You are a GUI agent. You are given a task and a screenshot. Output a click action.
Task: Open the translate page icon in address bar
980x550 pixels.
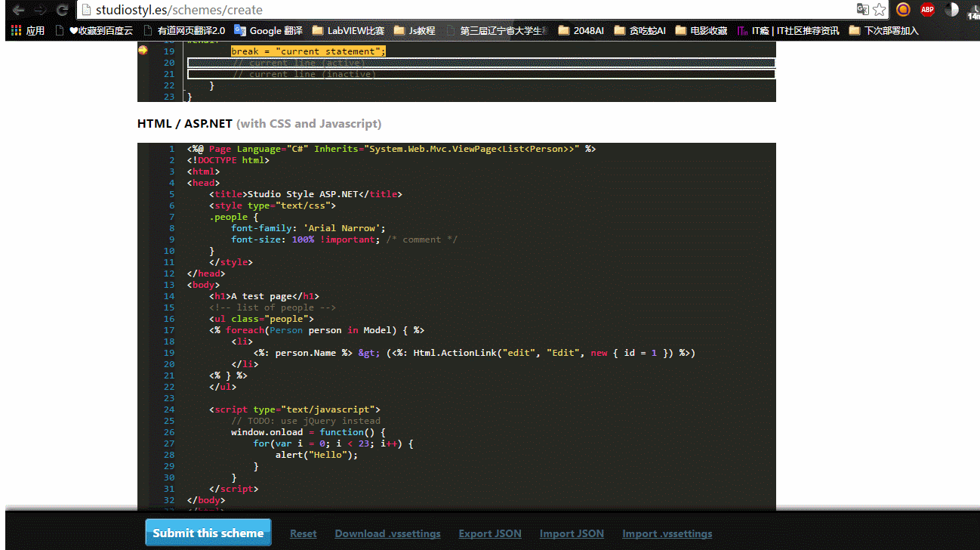pyautogui.click(x=862, y=10)
